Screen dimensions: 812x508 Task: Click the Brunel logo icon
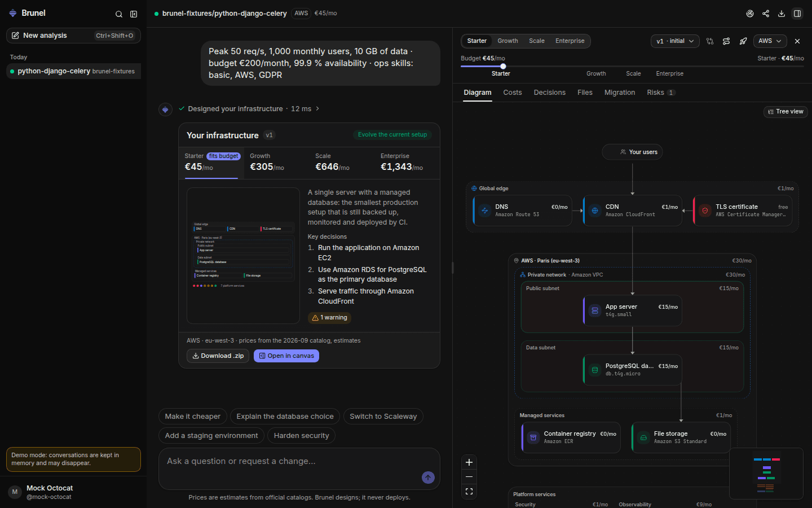coord(13,13)
